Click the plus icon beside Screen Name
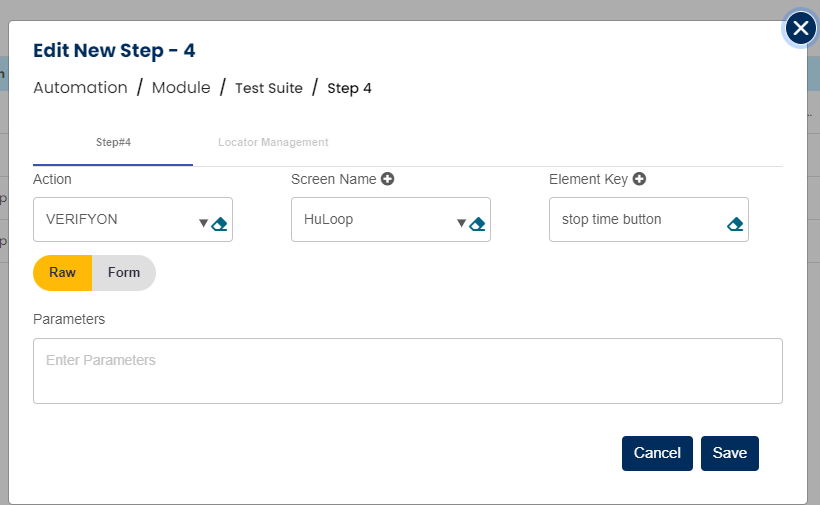 point(387,179)
